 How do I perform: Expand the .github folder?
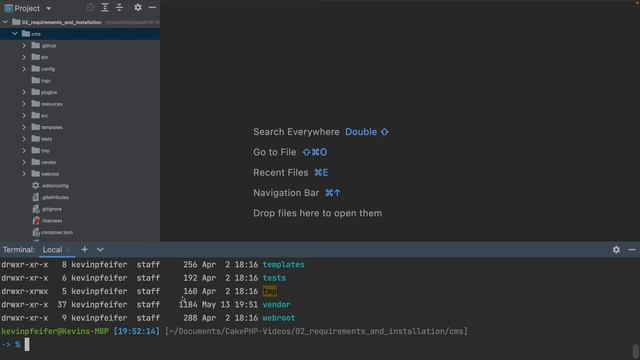tap(24, 45)
